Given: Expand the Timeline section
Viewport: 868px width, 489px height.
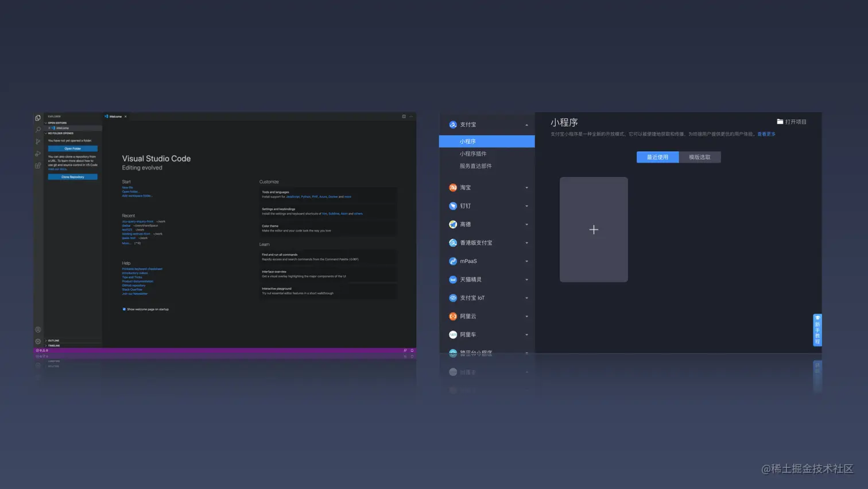Looking at the screenshot, I should pyautogui.click(x=53, y=345).
